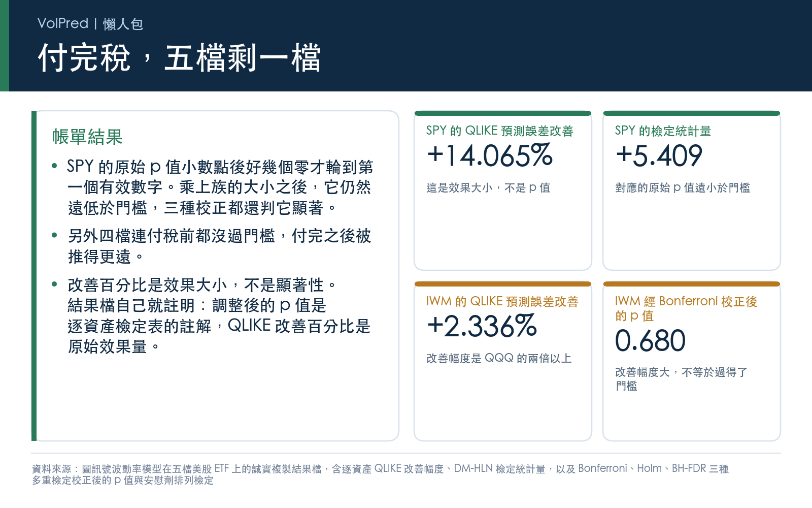The height and width of the screenshot is (508, 812).
Task: Click the note "這是效果大小，不是 p 值"
Action: [488, 187]
